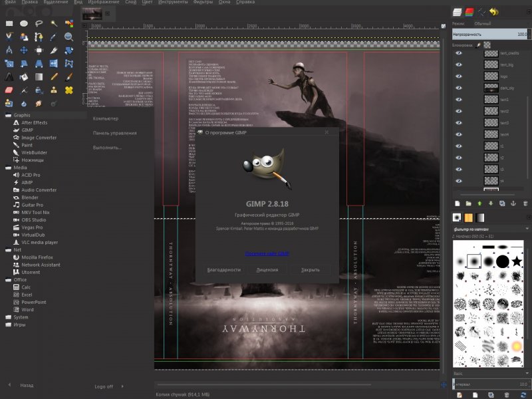This screenshot has width=532, height=399.
Task: Select the Perspective tool
Action: [39, 63]
